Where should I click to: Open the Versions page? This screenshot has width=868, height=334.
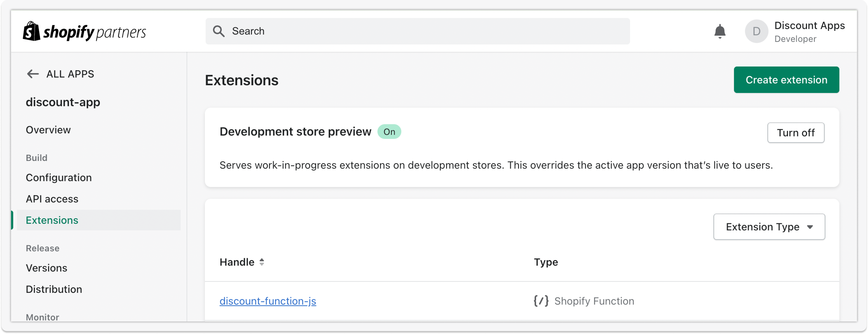coord(46,268)
